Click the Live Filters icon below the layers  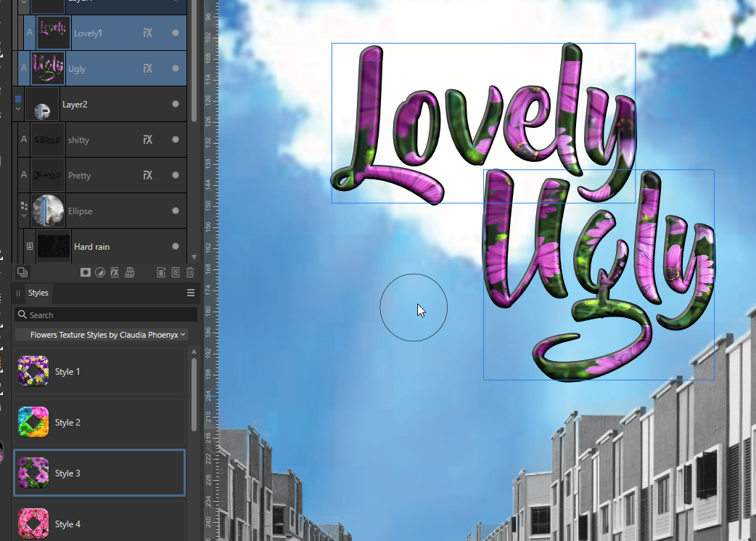pyautogui.click(x=129, y=272)
